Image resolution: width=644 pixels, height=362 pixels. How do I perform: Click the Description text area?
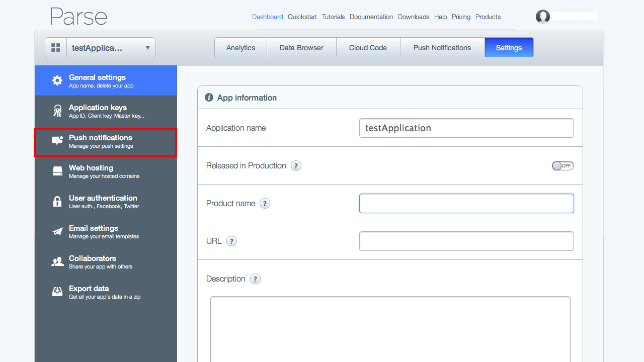pyautogui.click(x=390, y=329)
